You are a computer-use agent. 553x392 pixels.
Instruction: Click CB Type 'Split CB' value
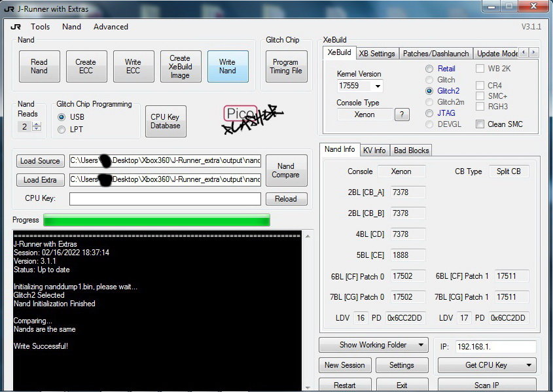pos(508,171)
